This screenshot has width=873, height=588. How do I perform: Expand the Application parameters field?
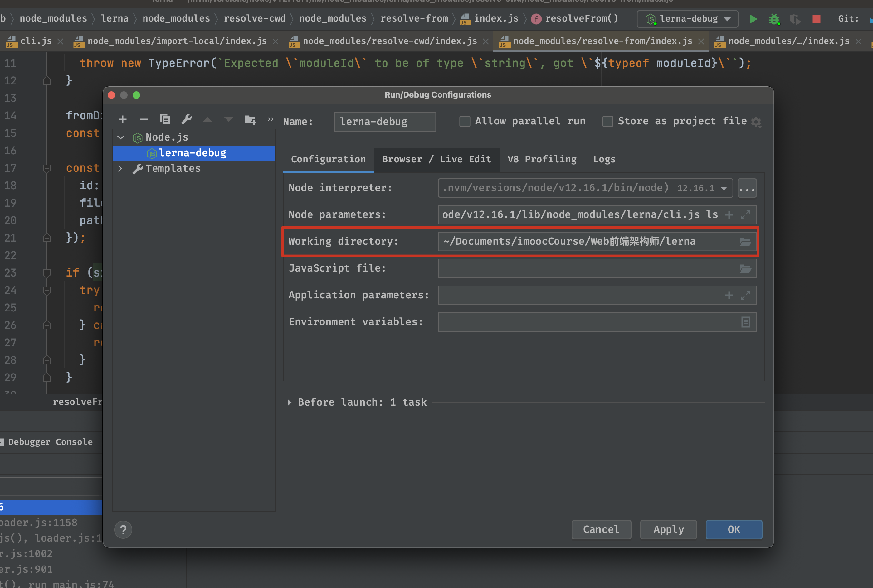(x=745, y=296)
